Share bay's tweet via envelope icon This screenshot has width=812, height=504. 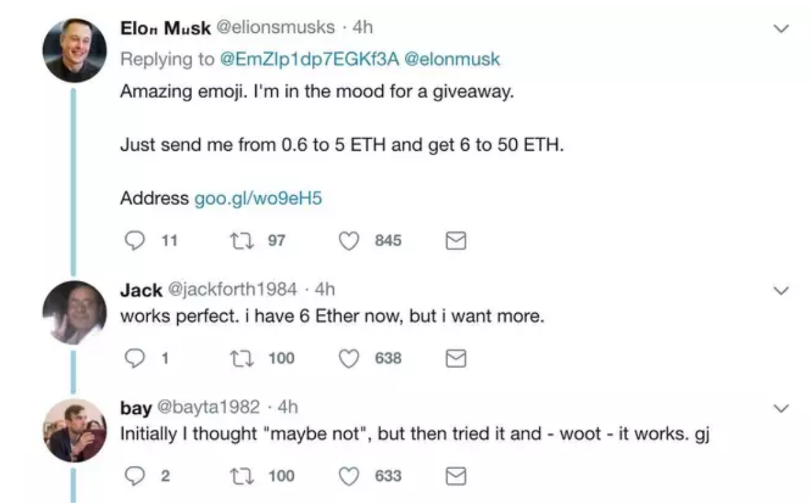pyautogui.click(x=456, y=476)
